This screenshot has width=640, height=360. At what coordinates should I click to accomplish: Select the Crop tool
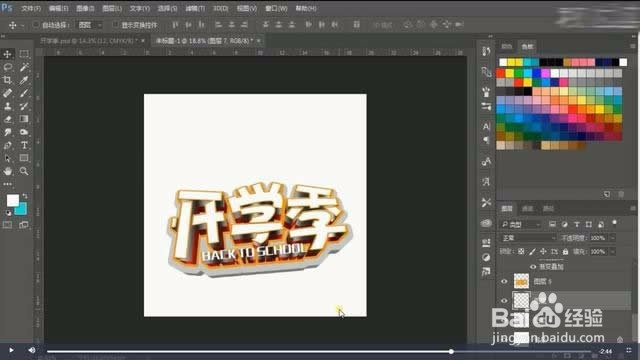(x=7, y=80)
